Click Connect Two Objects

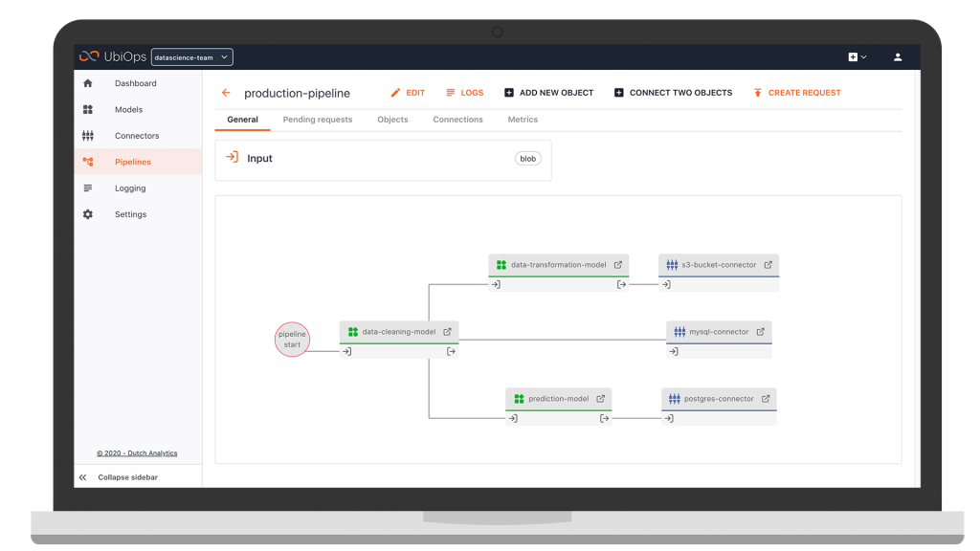[x=673, y=93]
